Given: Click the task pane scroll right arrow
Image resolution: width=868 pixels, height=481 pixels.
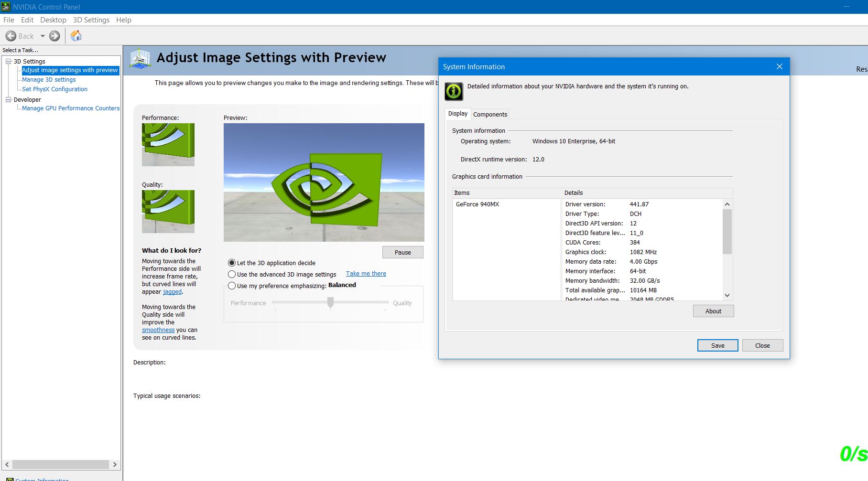Looking at the screenshot, I should pos(115,464).
